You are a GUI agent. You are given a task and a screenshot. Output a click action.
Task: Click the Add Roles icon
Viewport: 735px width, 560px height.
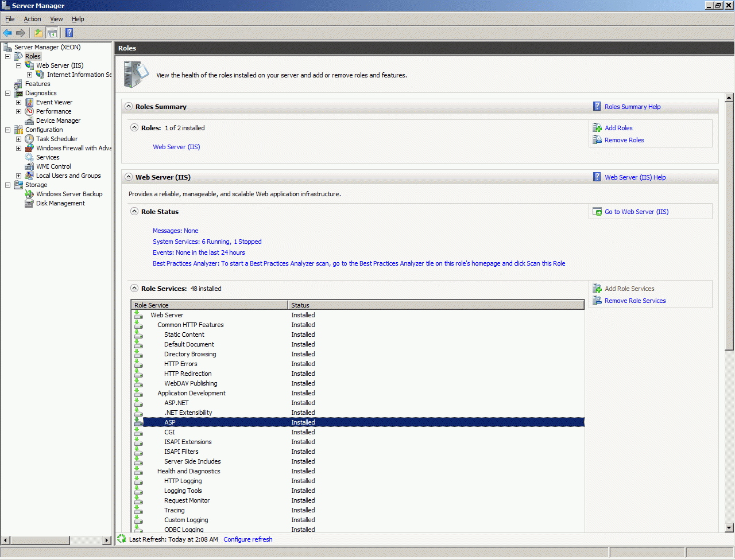click(x=597, y=128)
